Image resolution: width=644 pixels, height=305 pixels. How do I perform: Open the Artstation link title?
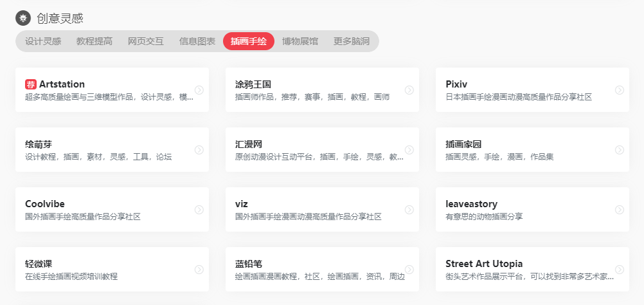62,84
